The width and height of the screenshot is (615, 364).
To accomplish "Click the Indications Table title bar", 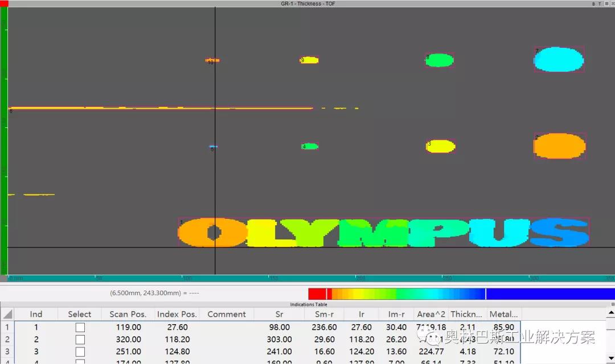I will pyautogui.click(x=307, y=304).
